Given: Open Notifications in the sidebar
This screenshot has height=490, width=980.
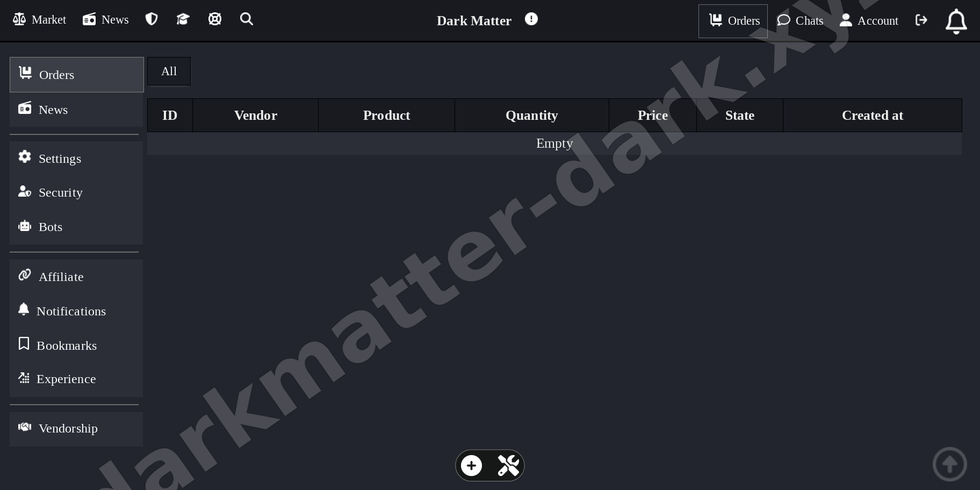Looking at the screenshot, I should coord(76,311).
